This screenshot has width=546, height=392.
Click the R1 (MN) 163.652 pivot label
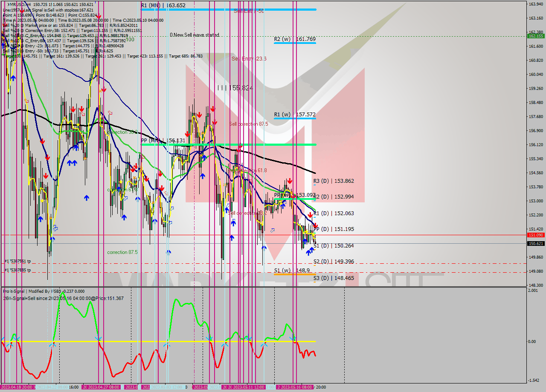163,6
